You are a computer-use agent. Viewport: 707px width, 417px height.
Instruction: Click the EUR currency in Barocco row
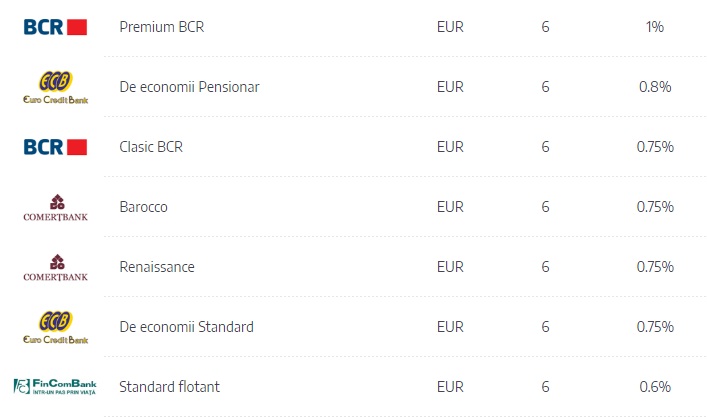point(450,207)
